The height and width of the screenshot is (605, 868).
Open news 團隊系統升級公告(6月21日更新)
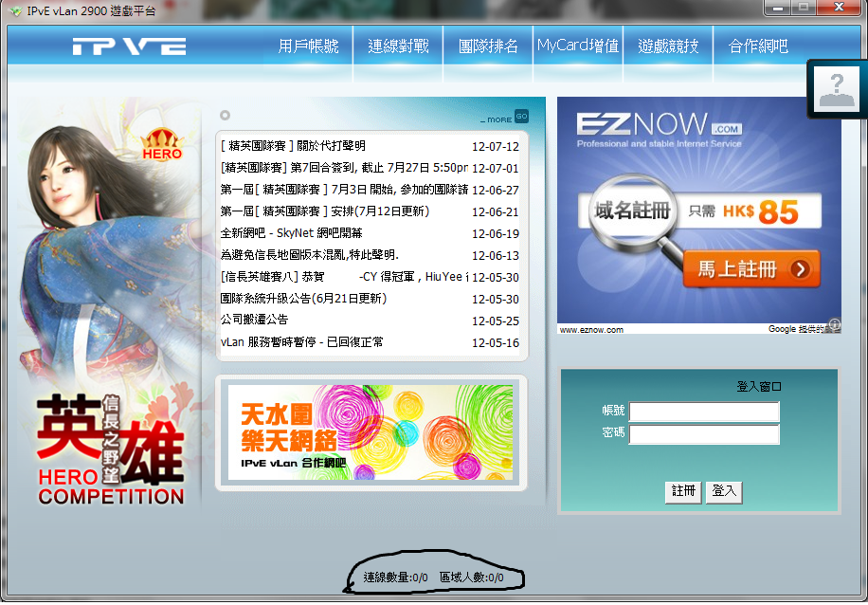[303, 299]
